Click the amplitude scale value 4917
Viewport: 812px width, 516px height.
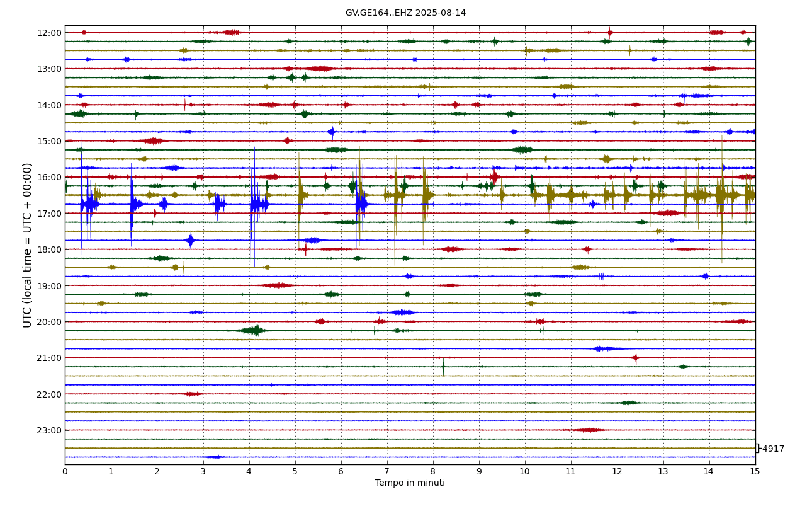[774, 449]
